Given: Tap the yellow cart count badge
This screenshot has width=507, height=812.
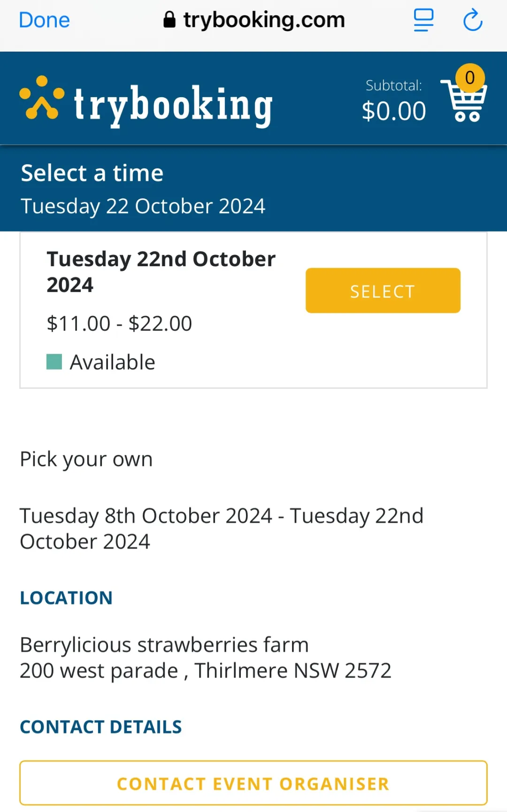Looking at the screenshot, I should pos(470,78).
